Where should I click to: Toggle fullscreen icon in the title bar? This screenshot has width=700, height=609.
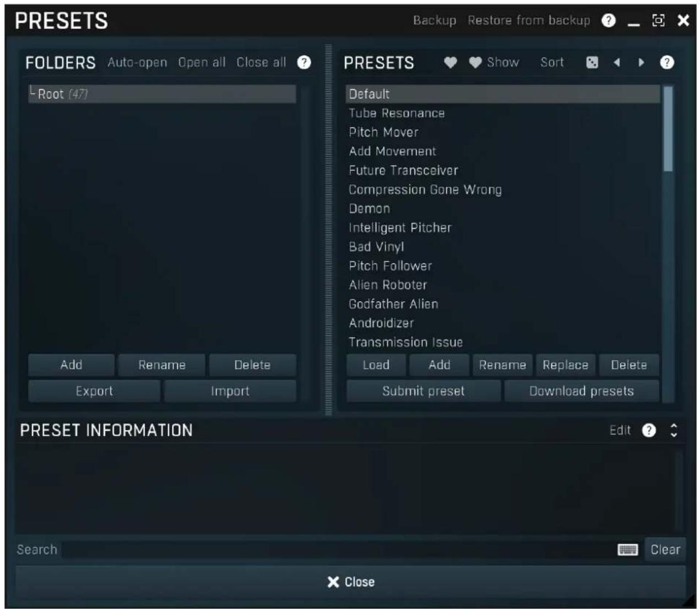tap(658, 20)
